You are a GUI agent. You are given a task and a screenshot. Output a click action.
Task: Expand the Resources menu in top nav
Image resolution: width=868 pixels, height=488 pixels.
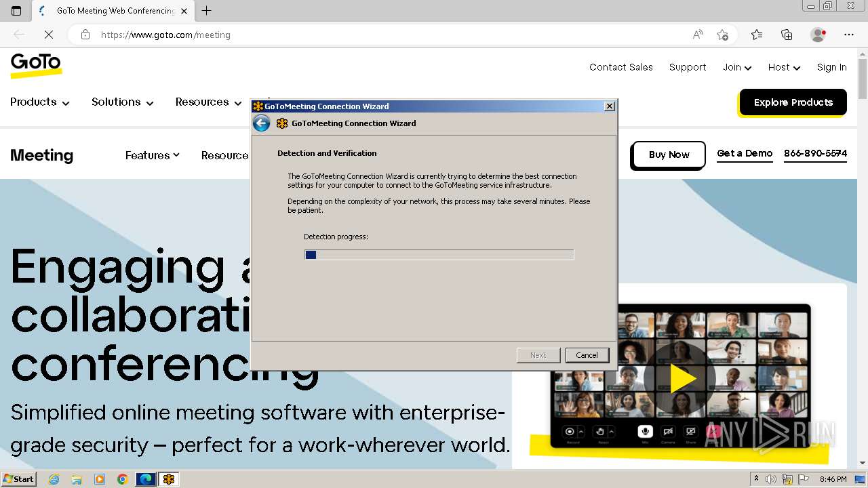(x=209, y=102)
